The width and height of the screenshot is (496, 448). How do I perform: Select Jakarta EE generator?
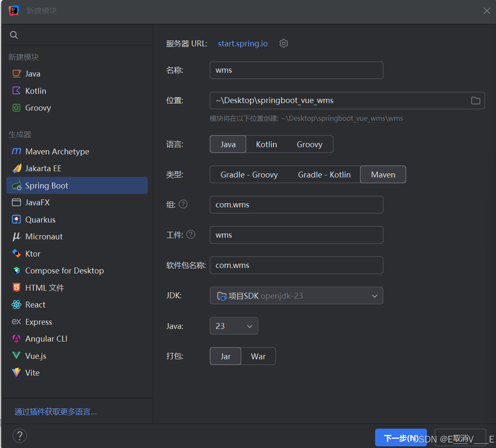pos(77,168)
